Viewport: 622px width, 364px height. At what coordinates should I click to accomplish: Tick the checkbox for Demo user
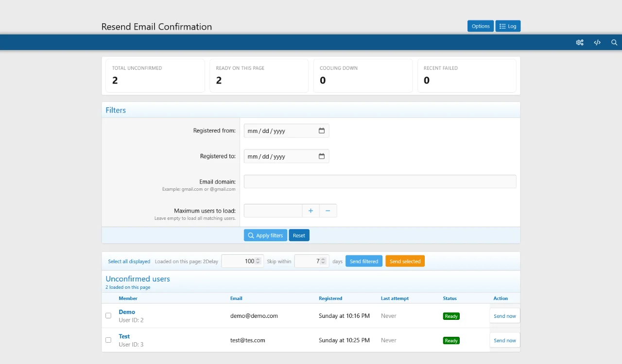(108, 315)
